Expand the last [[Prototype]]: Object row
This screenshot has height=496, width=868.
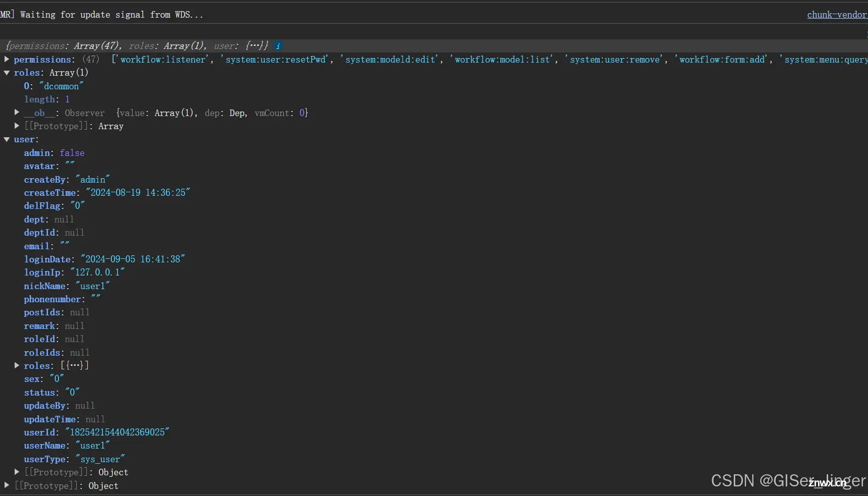coord(7,485)
